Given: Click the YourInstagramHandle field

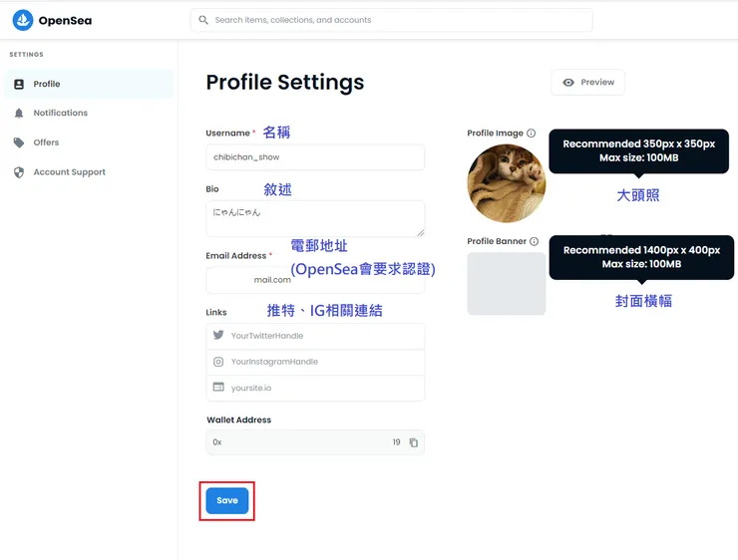Looking at the screenshot, I should [315, 362].
